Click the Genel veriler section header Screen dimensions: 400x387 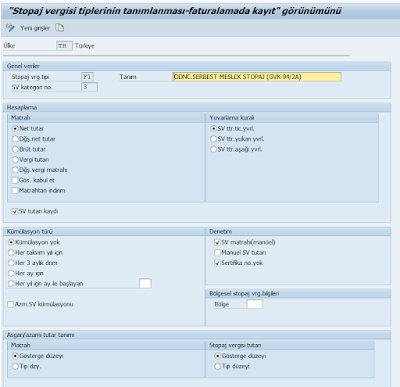coord(197,66)
